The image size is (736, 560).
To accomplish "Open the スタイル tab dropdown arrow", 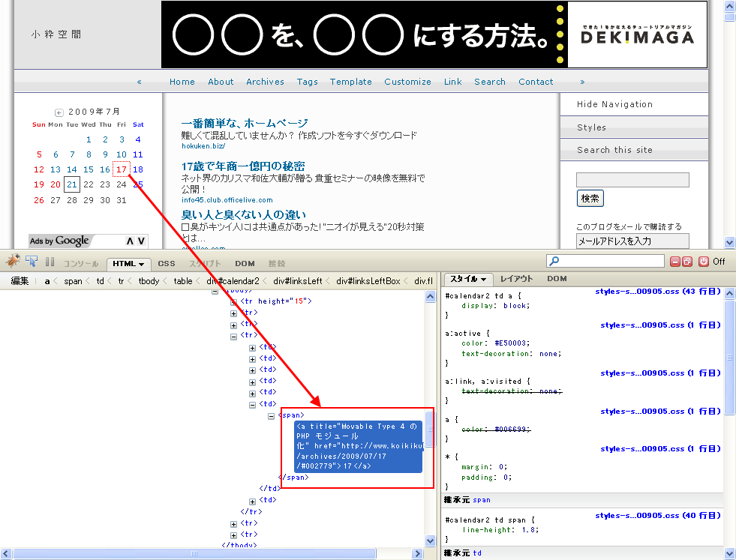I will [x=483, y=280].
